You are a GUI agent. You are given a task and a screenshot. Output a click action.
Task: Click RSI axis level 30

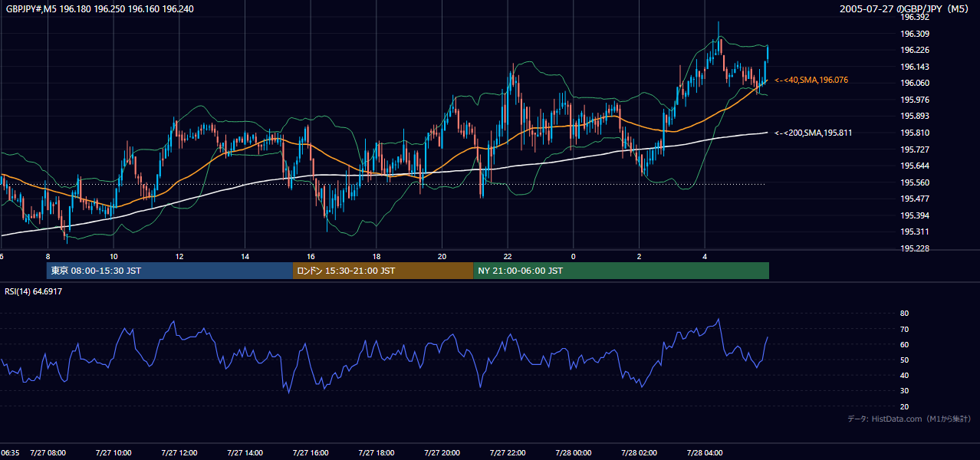[x=904, y=391]
